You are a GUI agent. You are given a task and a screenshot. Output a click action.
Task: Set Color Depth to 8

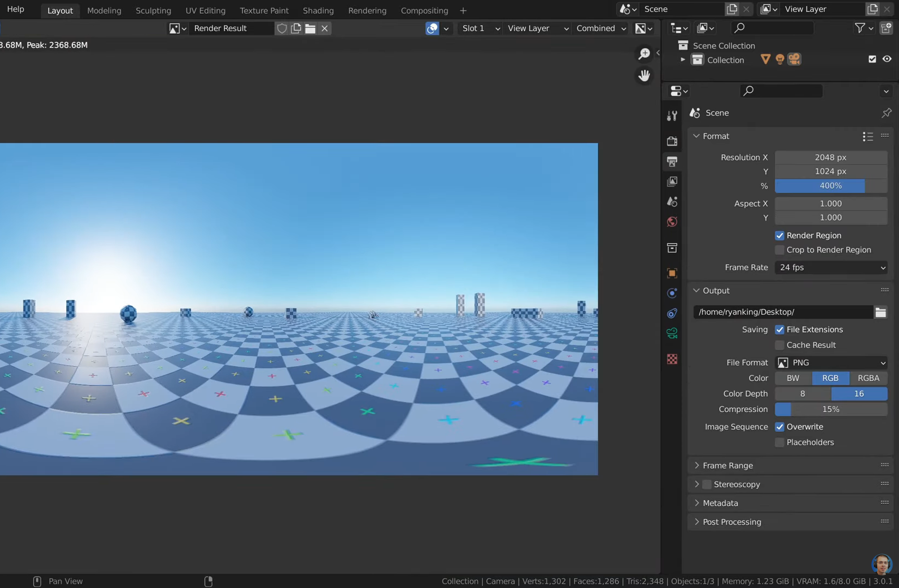(803, 394)
